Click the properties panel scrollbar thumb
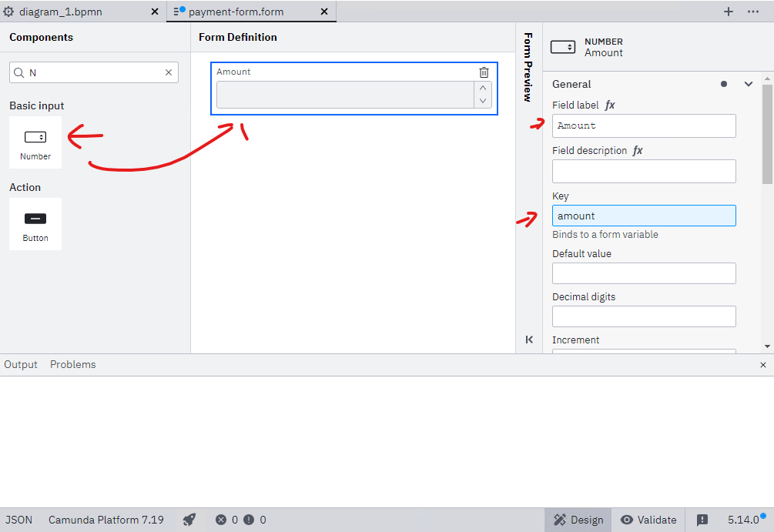Screen dimensions: 774x532 pos(767,134)
